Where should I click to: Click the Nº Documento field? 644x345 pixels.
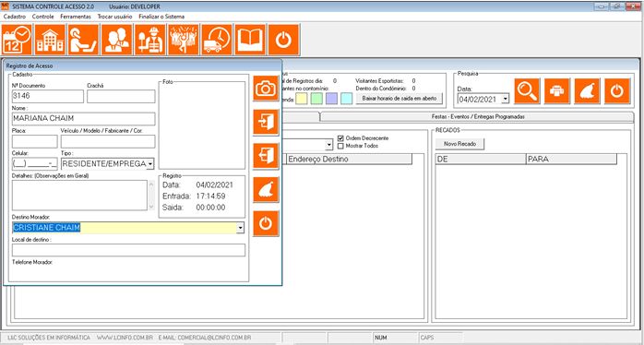tap(48, 97)
